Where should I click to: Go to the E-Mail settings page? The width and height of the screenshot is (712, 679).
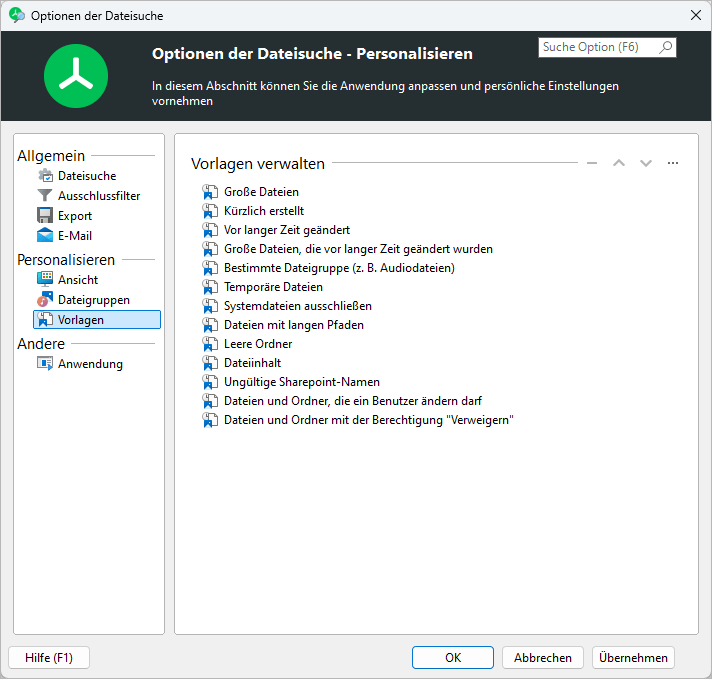75,236
